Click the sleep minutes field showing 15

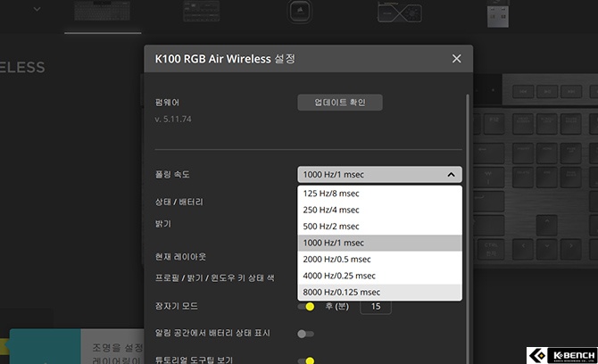pos(376,306)
